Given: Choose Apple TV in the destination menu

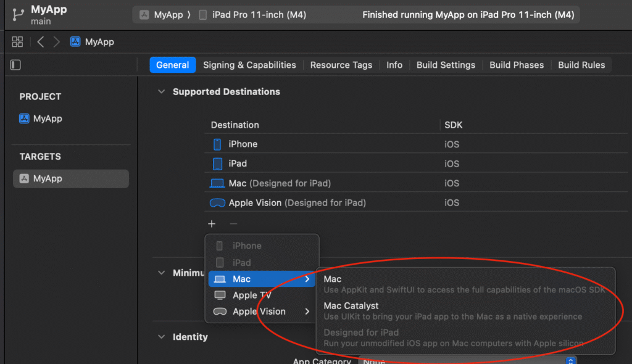Looking at the screenshot, I should click(262, 295).
